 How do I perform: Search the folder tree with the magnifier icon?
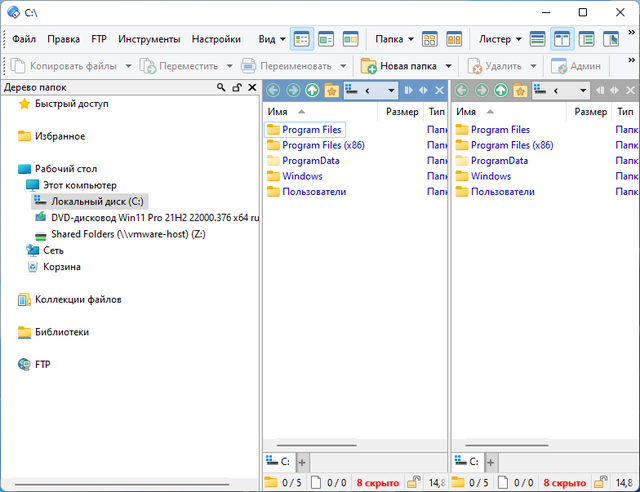[x=221, y=88]
